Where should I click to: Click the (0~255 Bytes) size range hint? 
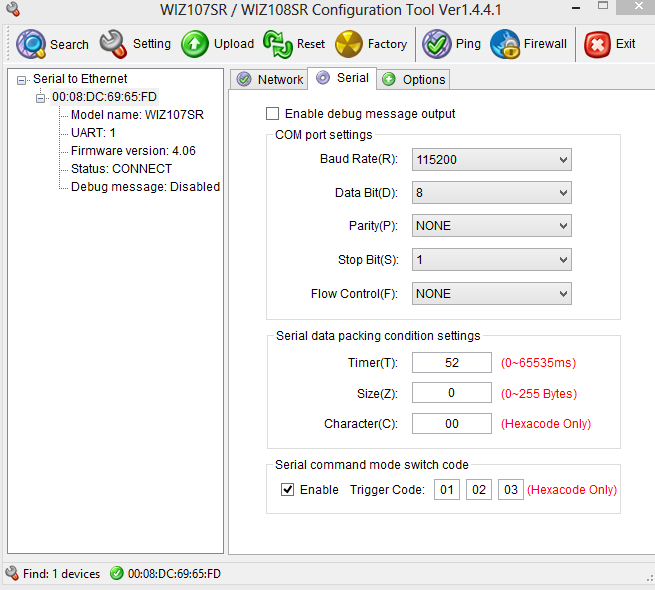pos(539,394)
